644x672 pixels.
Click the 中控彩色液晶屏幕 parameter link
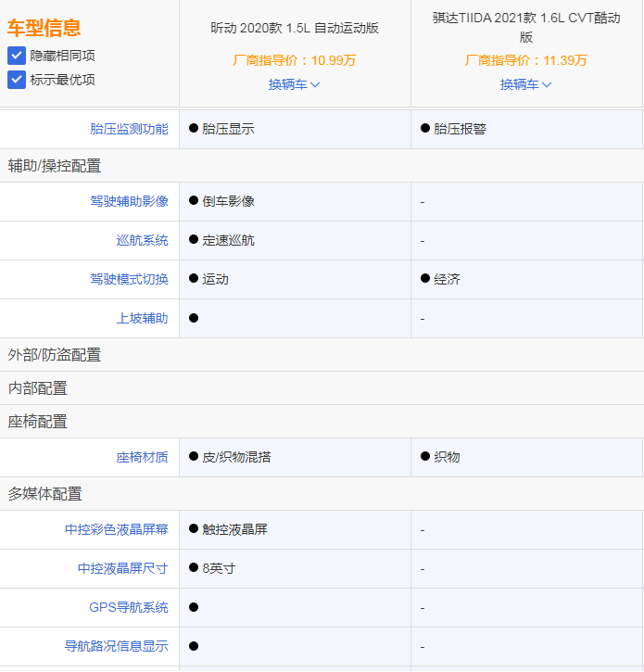(x=116, y=529)
